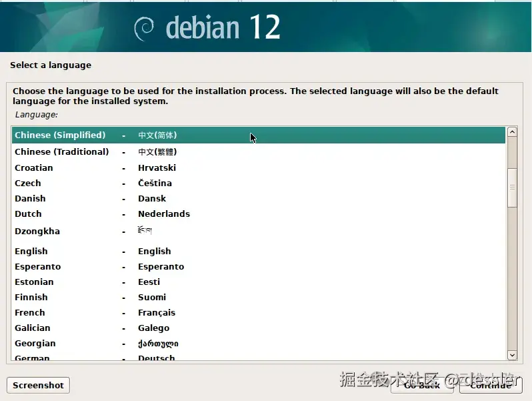The width and height of the screenshot is (532, 401).
Task: Click the Screenshot button
Action: 39,386
